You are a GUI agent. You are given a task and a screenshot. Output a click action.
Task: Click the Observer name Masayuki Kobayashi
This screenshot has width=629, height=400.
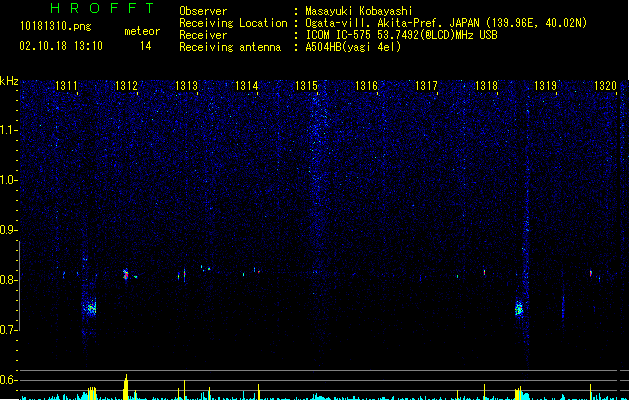click(359, 11)
